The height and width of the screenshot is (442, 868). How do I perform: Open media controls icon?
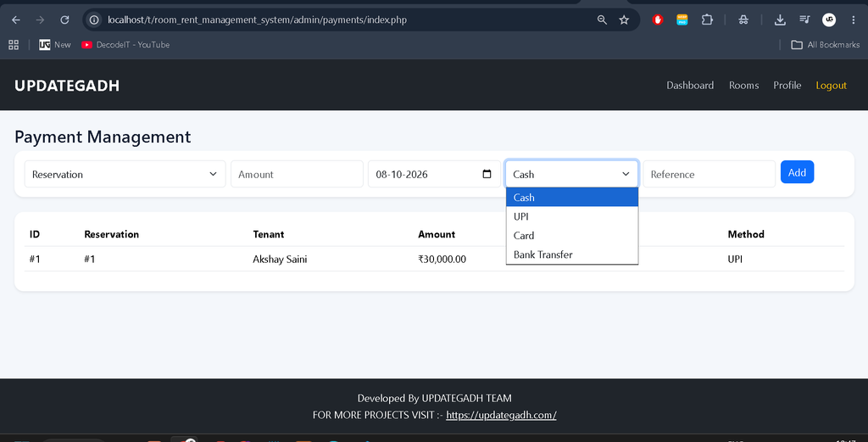tap(805, 20)
